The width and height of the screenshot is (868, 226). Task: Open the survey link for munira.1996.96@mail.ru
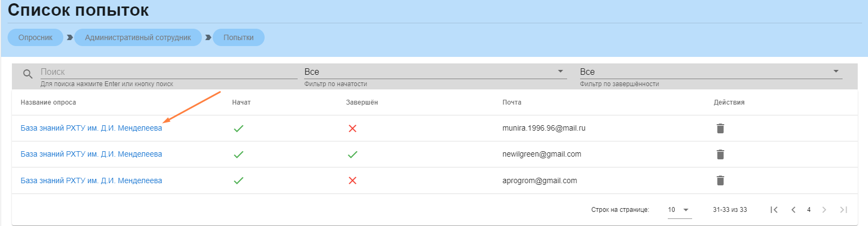pyautogui.click(x=91, y=128)
